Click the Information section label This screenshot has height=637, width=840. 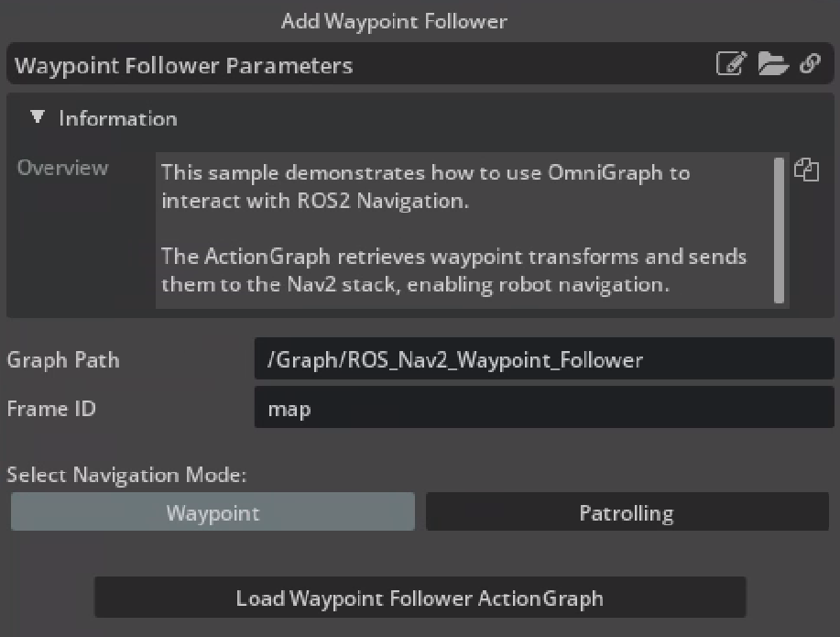click(x=117, y=118)
